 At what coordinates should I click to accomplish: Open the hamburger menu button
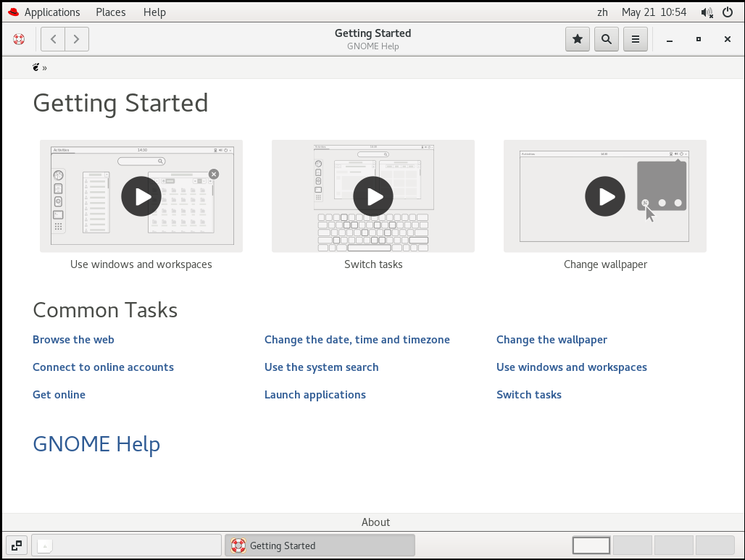coord(636,39)
